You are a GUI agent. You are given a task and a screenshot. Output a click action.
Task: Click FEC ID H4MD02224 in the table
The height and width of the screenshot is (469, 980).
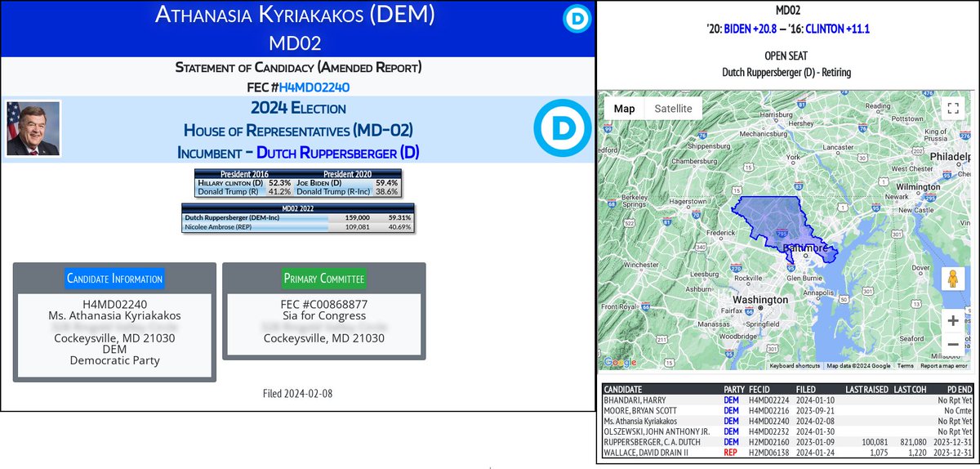768,400
